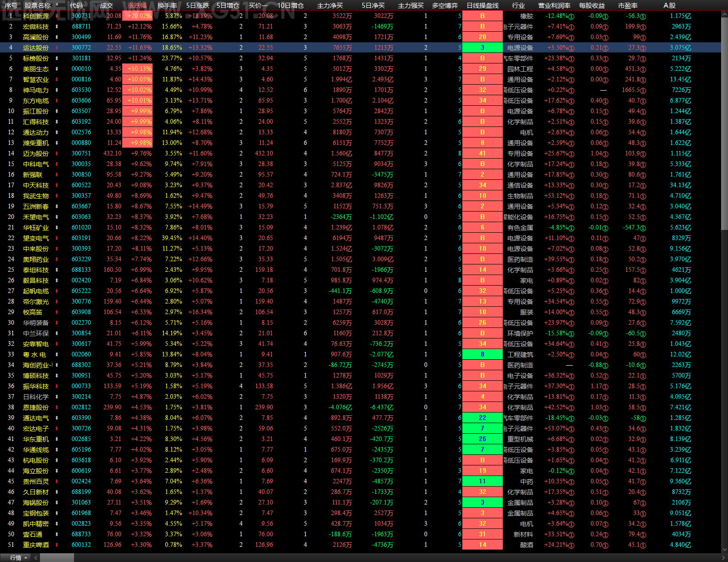Screen dimensions: 728x562
Task: Click highlighted change +10.13% for 美丽生态
Action: (x=137, y=69)
